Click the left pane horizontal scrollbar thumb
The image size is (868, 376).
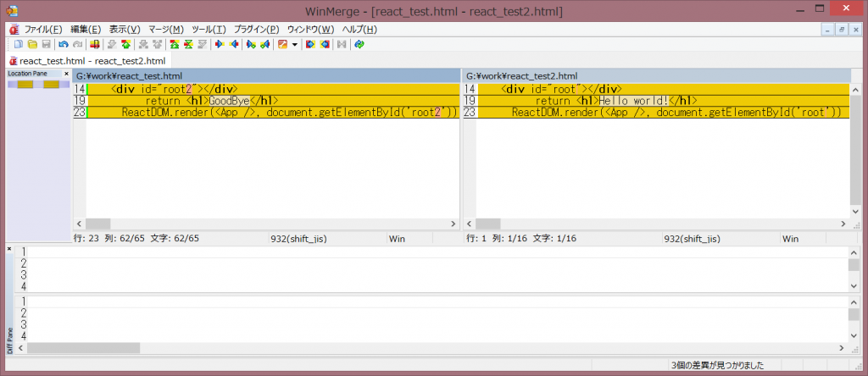(98, 224)
